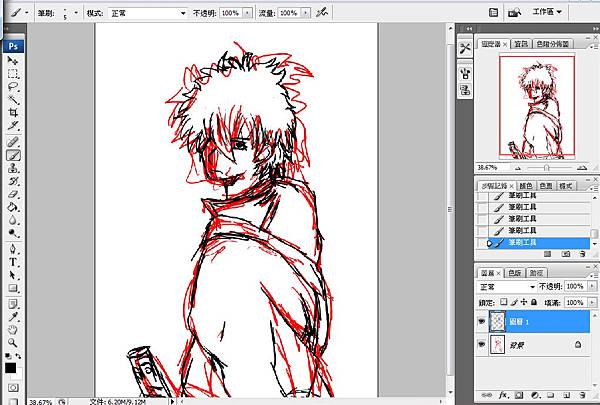This screenshot has width=600, height=405.
Task: Create new document from current state
Action: coord(547,254)
